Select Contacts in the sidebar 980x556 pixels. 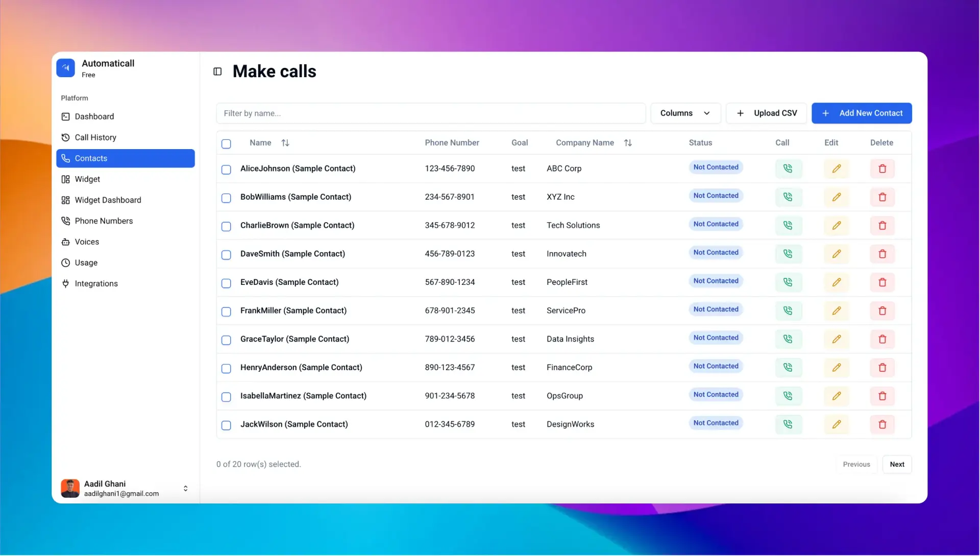point(91,158)
